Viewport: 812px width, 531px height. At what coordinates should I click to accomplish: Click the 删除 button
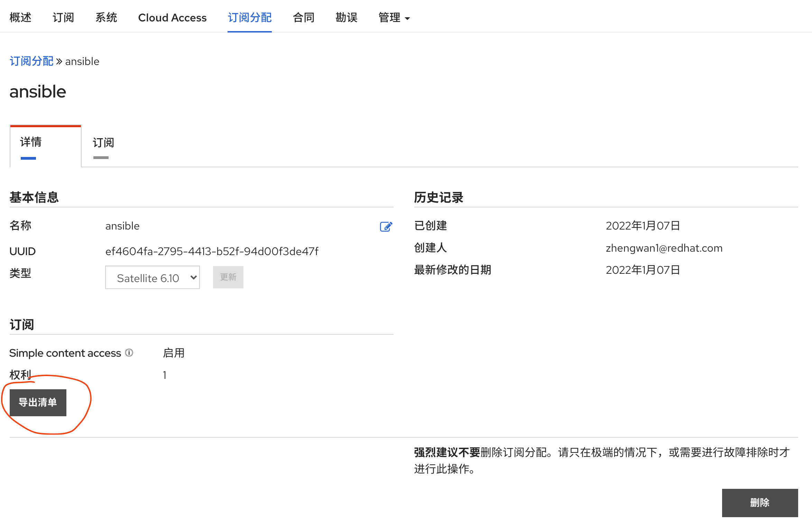click(759, 503)
